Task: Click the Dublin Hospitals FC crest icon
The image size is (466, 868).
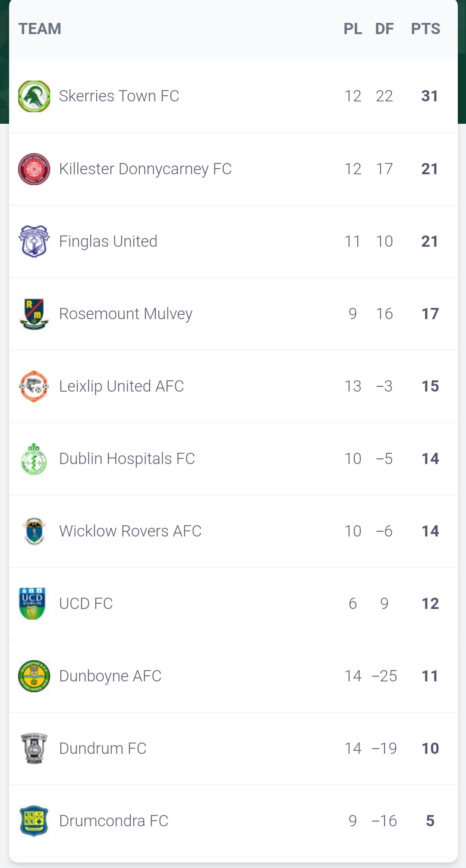Action: [x=34, y=458]
